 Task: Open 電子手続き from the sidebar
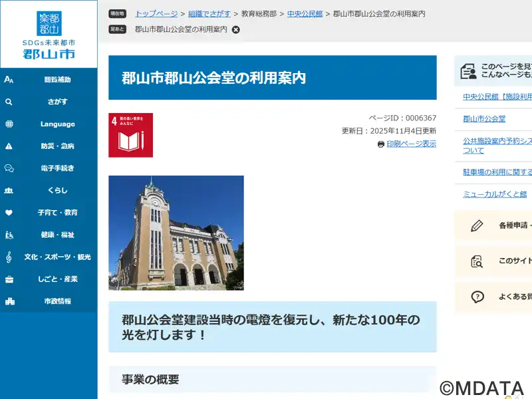(x=49, y=168)
